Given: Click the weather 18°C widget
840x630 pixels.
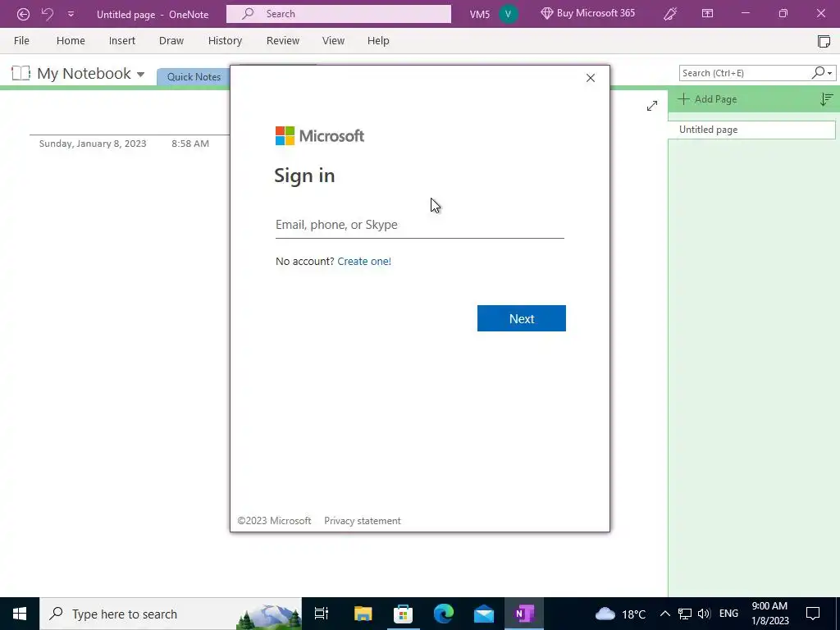Looking at the screenshot, I should click(x=621, y=614).
